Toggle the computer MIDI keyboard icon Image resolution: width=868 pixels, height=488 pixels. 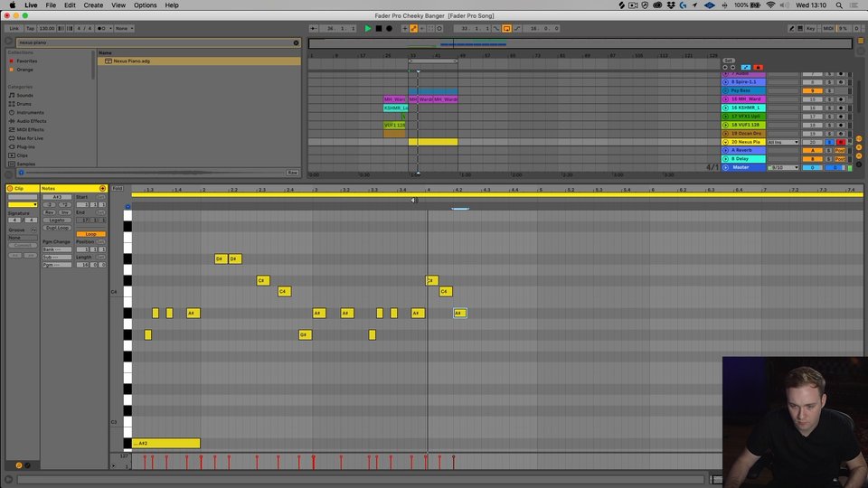coord(800,28)
